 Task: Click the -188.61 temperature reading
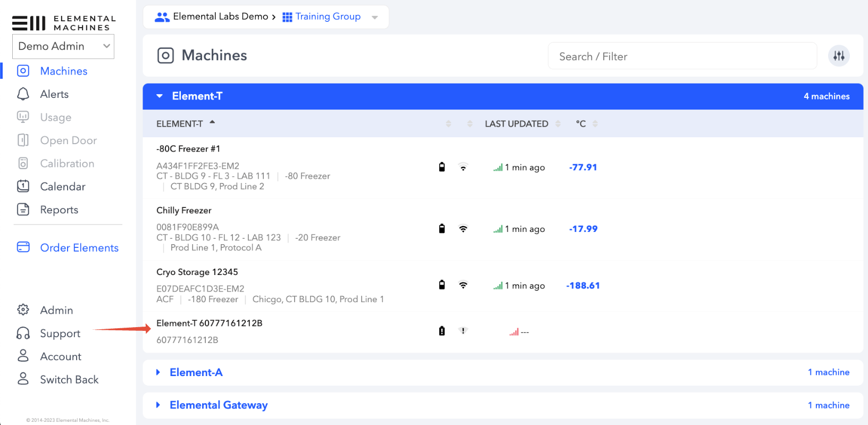click(583, 286)
